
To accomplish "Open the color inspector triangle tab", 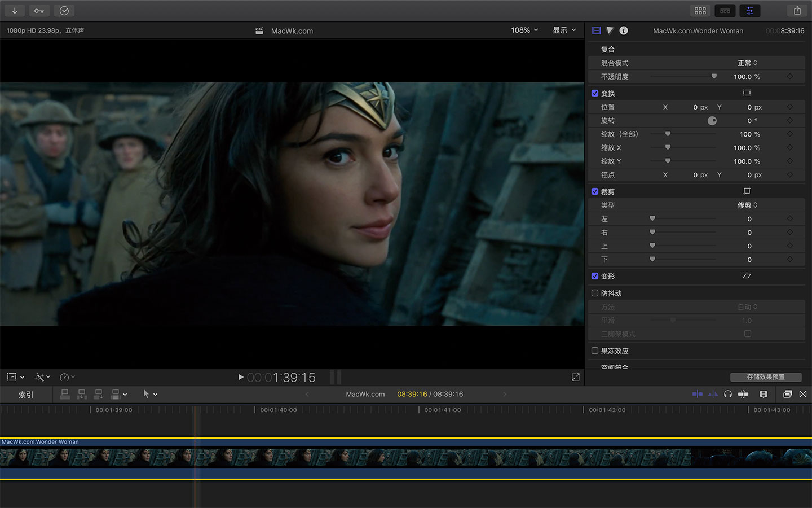I will click(x=610, y=30).
